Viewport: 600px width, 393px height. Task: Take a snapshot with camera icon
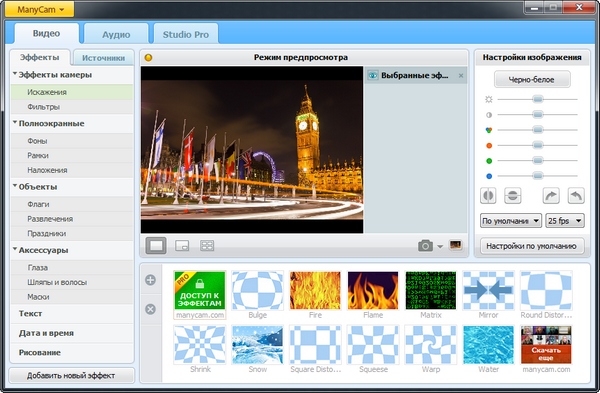click(x=426, y=246)
